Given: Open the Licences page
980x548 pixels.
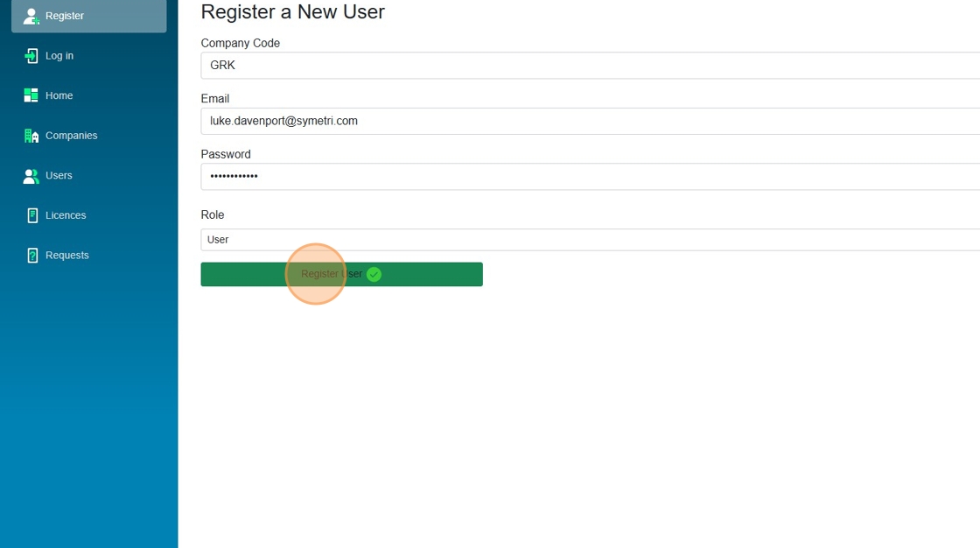Looking at the screenshot, I should point(66,215).
